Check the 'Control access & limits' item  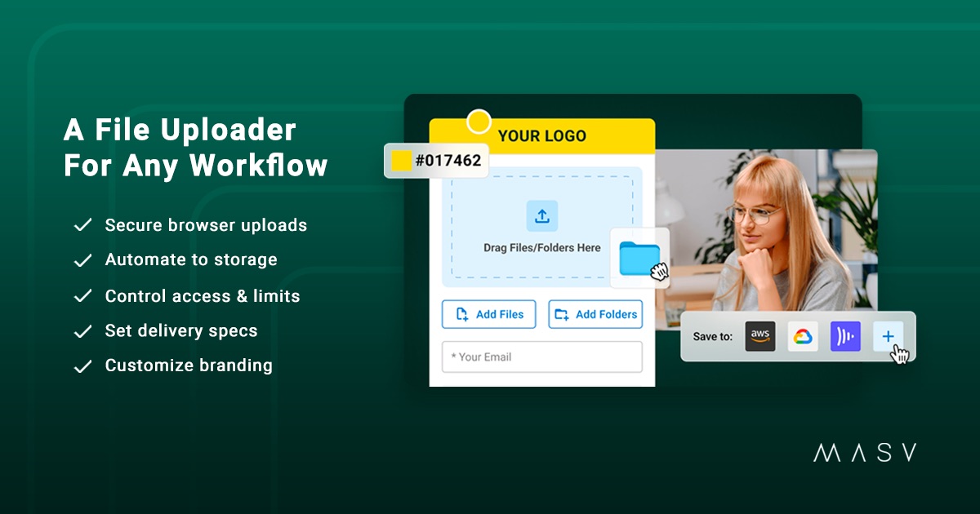[82, 295]
